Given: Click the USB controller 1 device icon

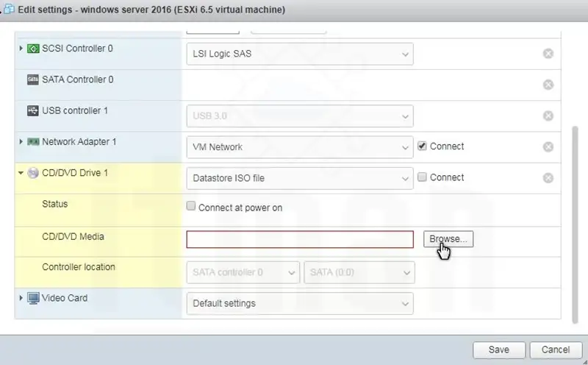Looking at the screenshot, I should point(33,111).
